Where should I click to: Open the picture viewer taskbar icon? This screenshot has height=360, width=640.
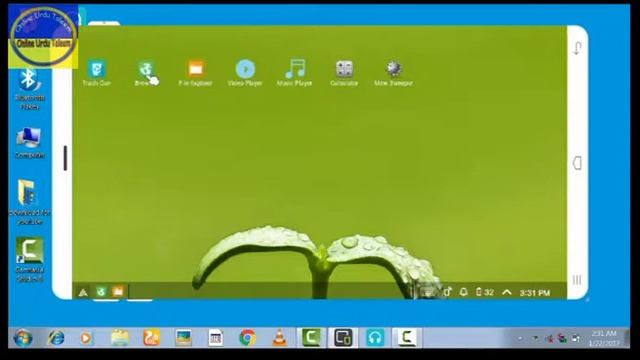point(184,338)
